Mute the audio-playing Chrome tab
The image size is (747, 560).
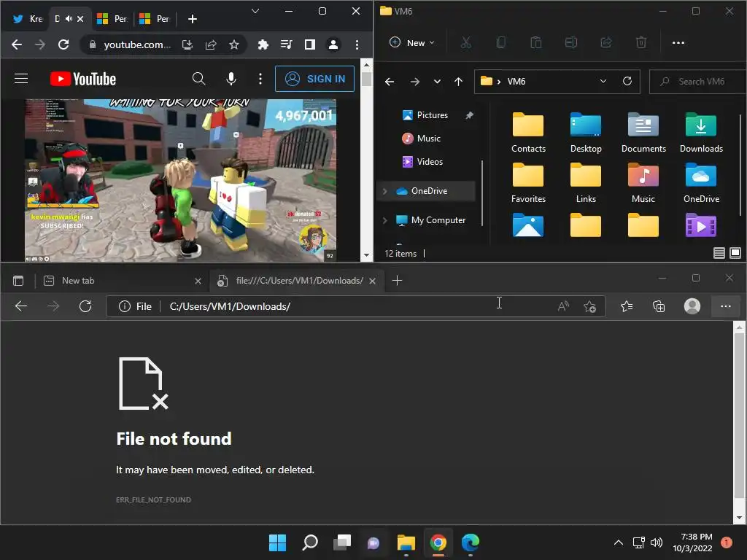[x=69, y=18]
